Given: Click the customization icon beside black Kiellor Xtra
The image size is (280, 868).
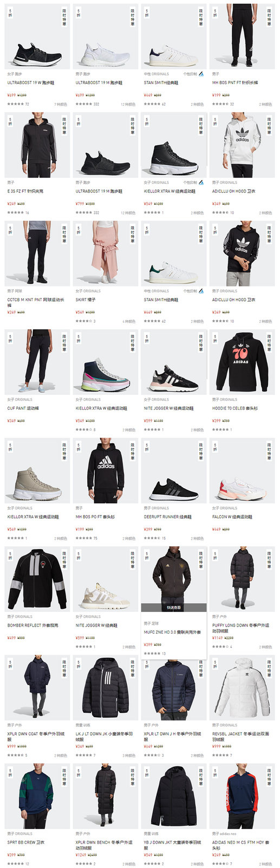Looking at the screenshot, I should (x=201, y=183).
